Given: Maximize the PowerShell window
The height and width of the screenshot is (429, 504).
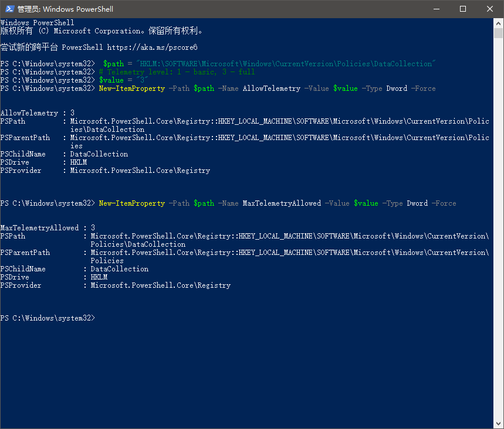Looking at the screenshot, I should pyautogui.click(x=463, y=9).
